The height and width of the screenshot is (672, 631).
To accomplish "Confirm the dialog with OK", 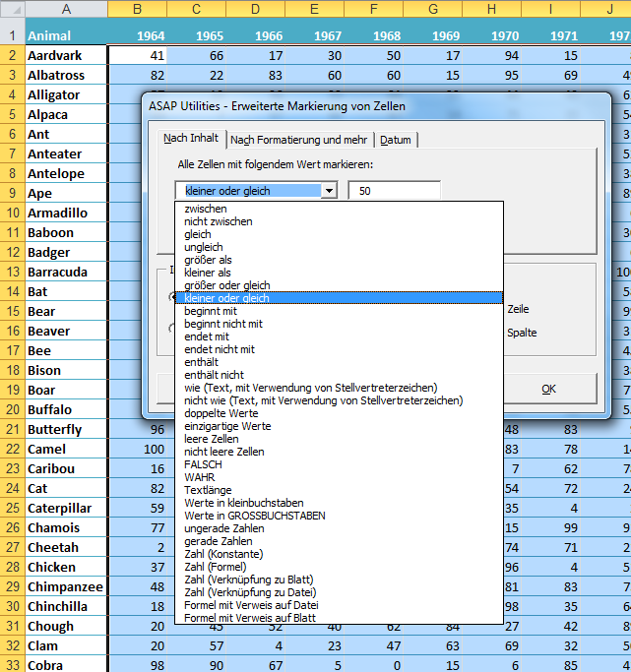I will click(548, 390).
